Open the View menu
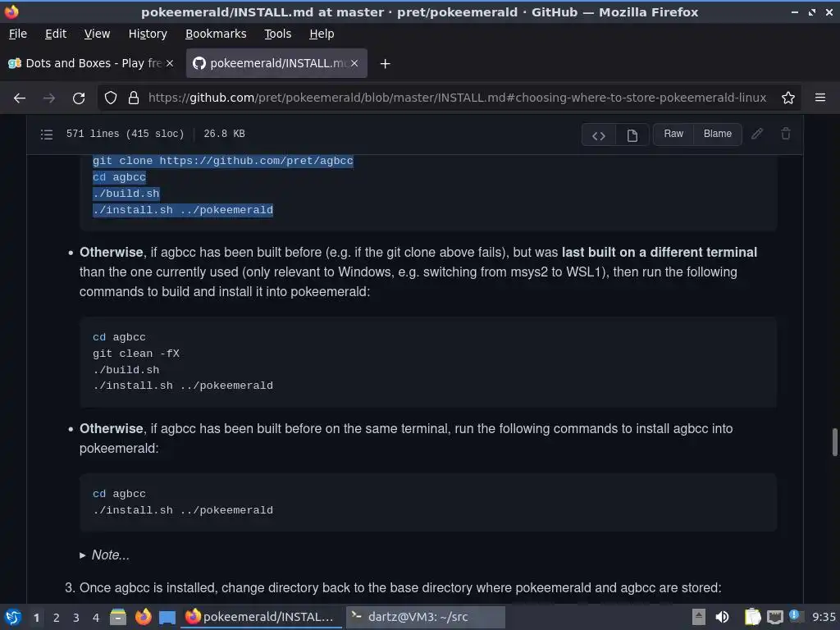Screen dimensions: 840x630 (97, 34)
